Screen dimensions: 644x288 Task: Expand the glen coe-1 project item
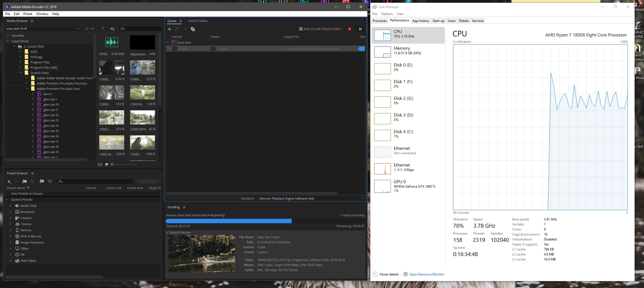(33, 99)
